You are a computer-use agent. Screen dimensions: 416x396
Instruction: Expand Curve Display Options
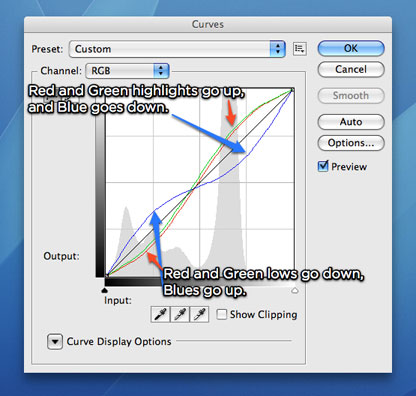[x=55, y=341]
